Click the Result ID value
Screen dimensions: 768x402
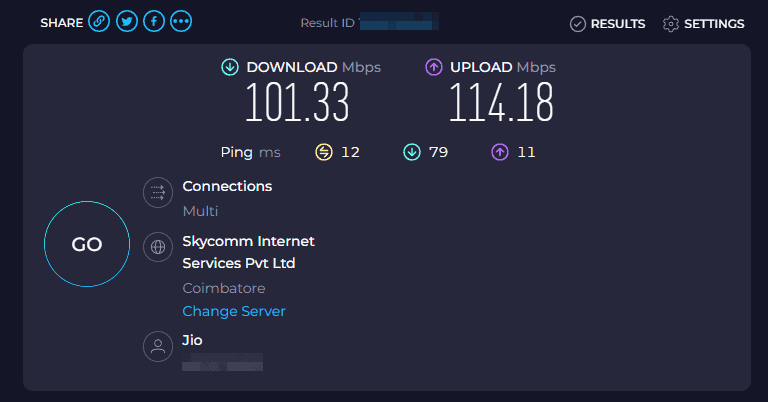pyautogui.click(x=392, y=22)
